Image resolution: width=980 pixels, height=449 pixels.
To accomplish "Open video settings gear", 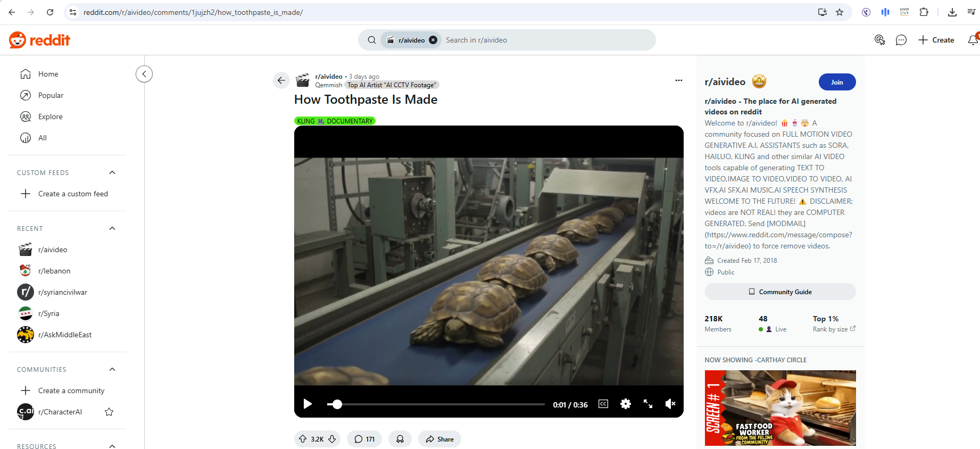I will (626, 404).
